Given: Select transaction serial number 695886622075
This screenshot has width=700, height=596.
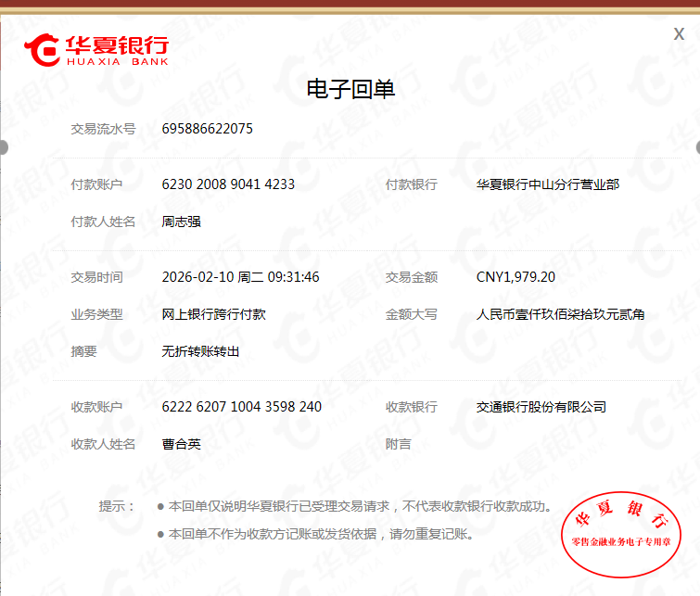Looking at the screenshot, I should pos(207,129).
